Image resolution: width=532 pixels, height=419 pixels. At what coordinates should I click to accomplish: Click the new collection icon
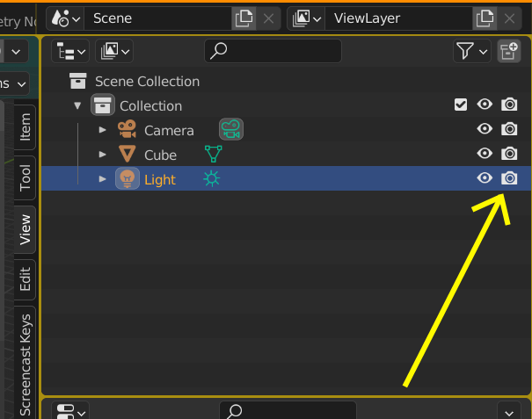509,51
